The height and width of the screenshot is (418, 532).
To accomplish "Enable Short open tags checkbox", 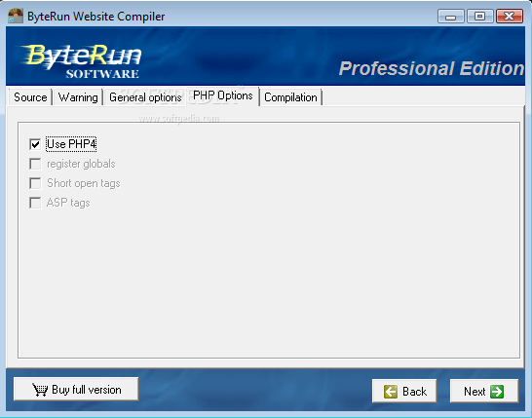I will click(35, 183).
